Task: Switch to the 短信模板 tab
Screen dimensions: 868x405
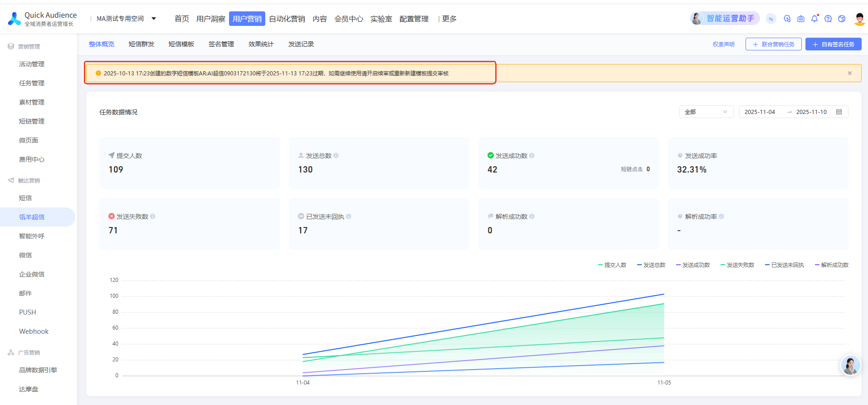Action: (x=181, y=44)
